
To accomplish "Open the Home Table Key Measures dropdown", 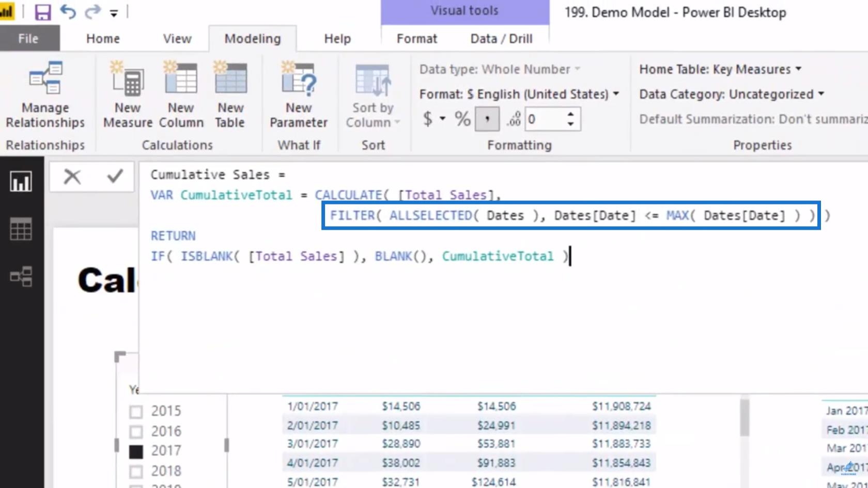I will click(720, 69).
